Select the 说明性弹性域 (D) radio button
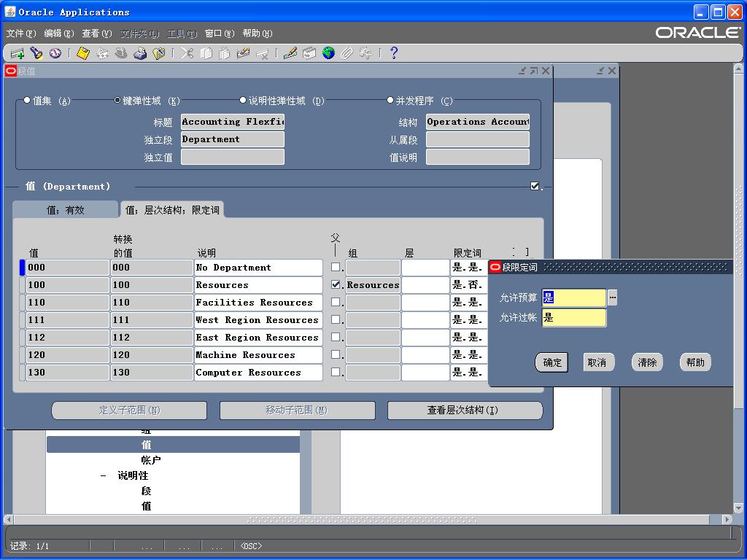 [x=243, y=100]
